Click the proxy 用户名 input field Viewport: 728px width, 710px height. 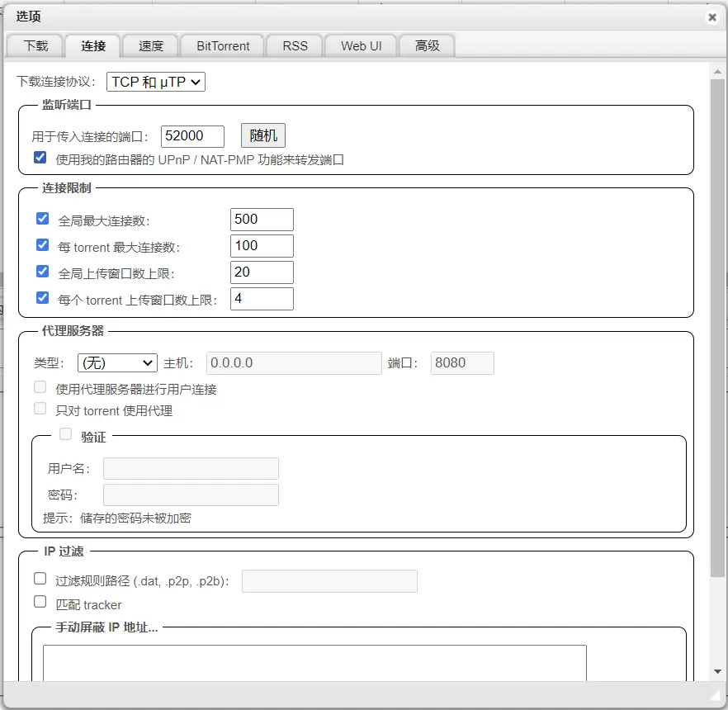[191, 469]
